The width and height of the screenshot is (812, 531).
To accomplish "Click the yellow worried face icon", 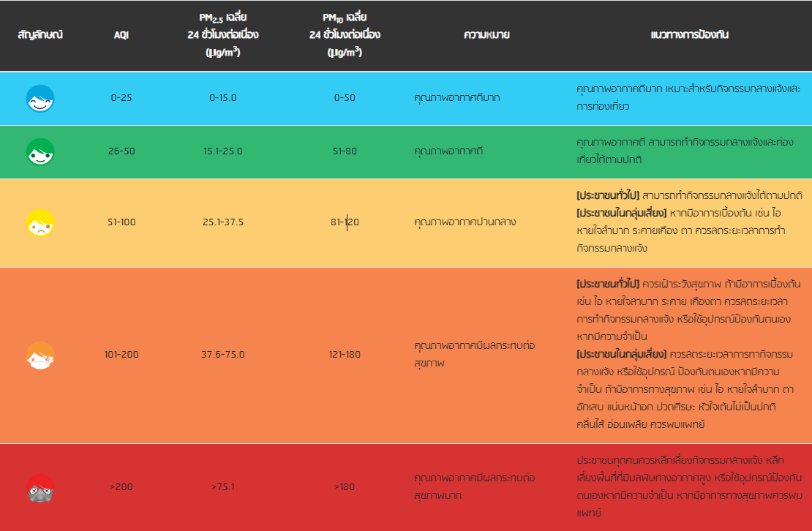I will (x=40, y=222).
